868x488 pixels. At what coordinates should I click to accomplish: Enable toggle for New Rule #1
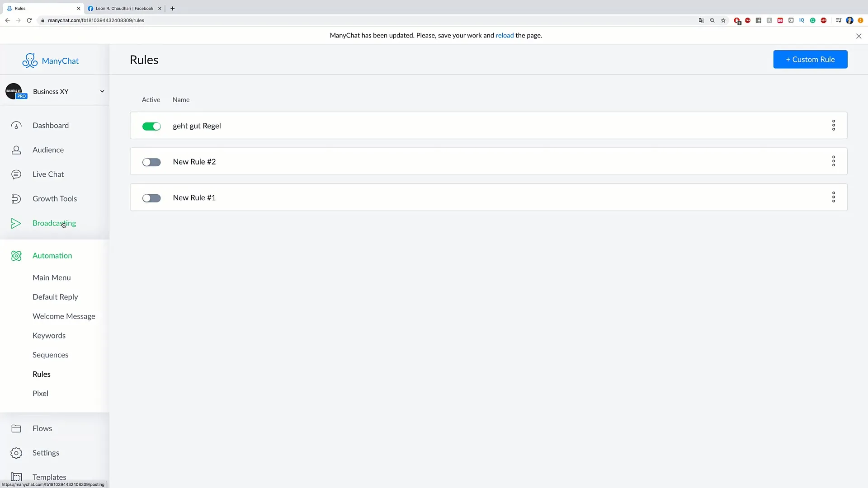pos(151,198)
